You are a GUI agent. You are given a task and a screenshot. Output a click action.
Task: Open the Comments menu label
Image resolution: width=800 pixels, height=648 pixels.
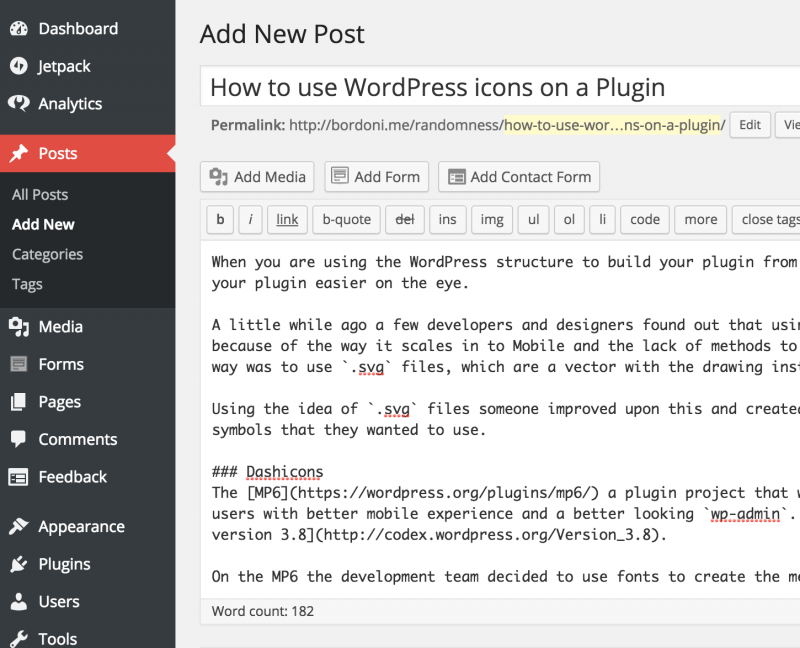(x=78, y=439)
